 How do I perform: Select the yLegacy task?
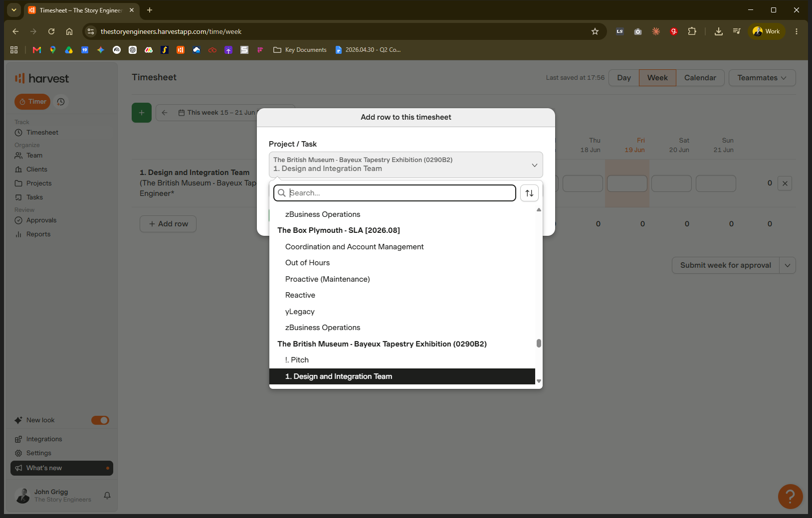[402, 312]
